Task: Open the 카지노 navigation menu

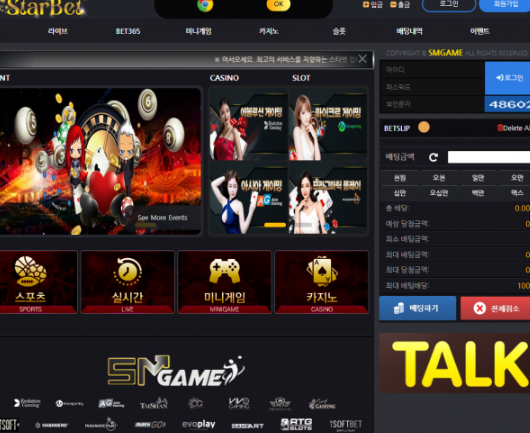Action: point(269,31)
